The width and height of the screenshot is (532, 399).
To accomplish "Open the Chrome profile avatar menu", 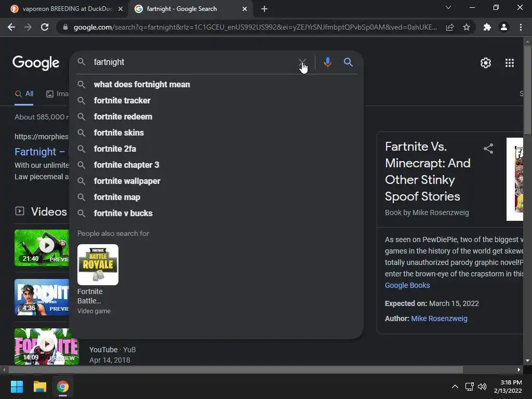I will point(504,27).
